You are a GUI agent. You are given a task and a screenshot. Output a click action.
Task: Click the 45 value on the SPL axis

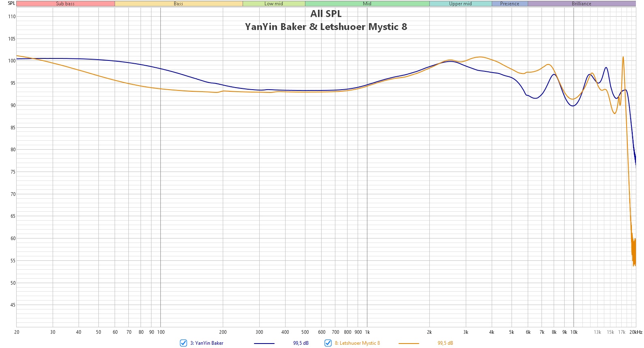pyautogui.click(x=13, y=305)
